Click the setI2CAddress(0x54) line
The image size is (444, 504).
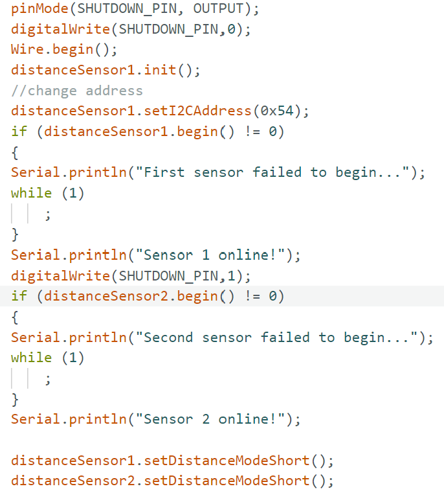tap(160, 111)
